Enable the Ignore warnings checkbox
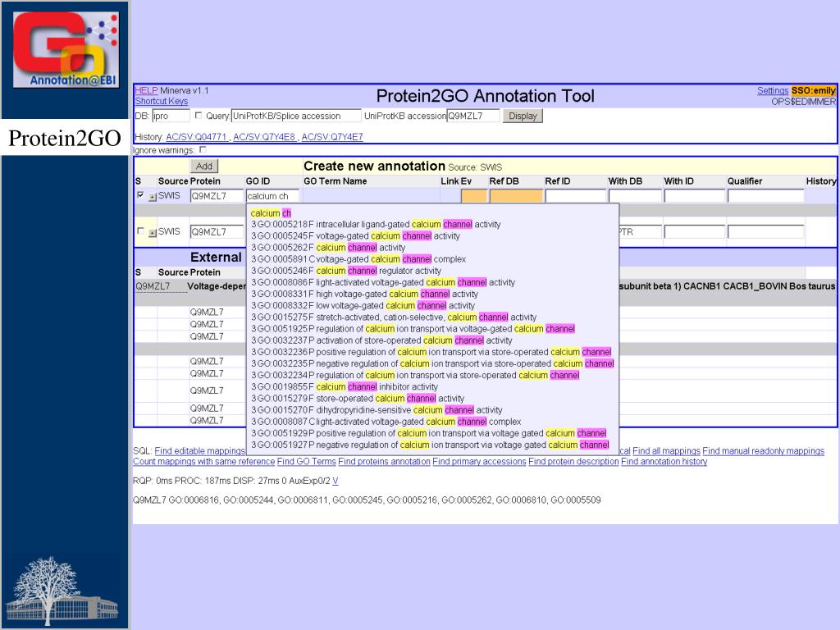 click(x=203, y=150)
